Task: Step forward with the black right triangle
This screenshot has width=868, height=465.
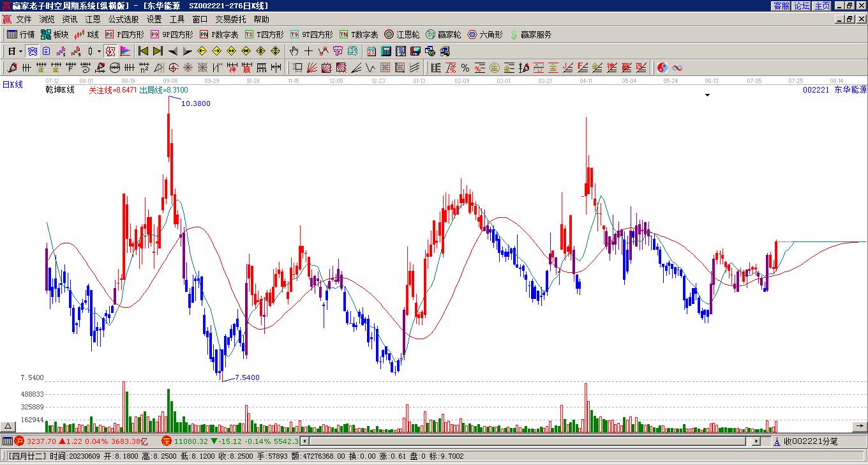Action: [187, 51]
